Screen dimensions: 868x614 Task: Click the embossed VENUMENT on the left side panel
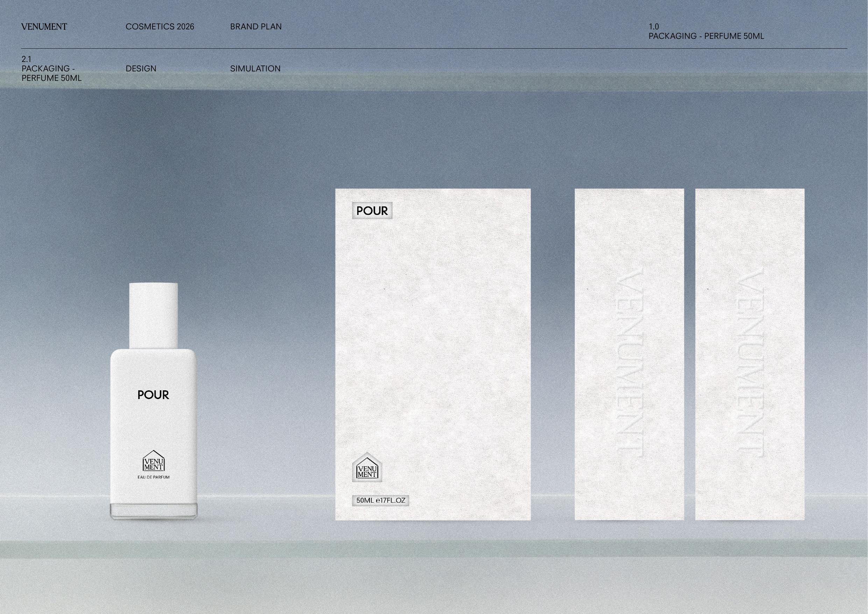coord(630,363)
